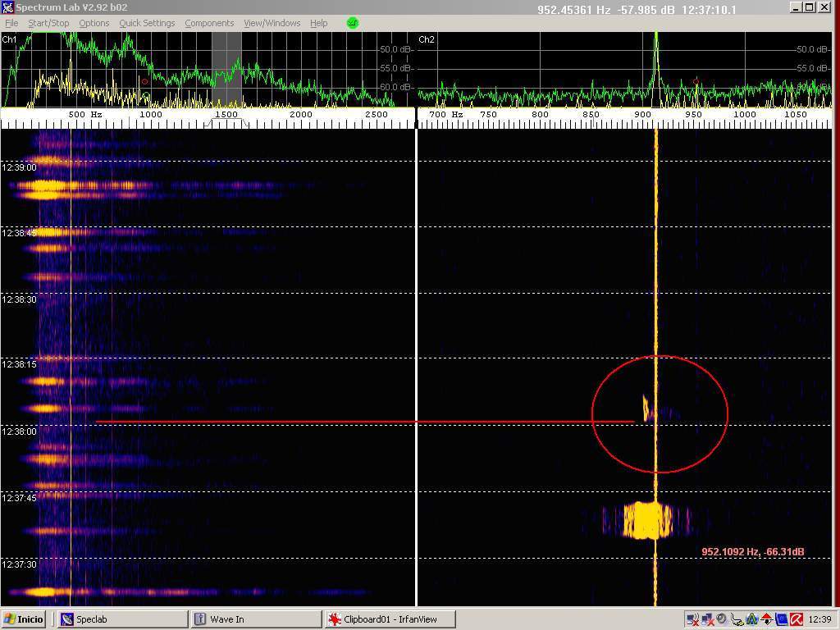
Task: Click the leftmost system tray icon
Action: [692, 619]
